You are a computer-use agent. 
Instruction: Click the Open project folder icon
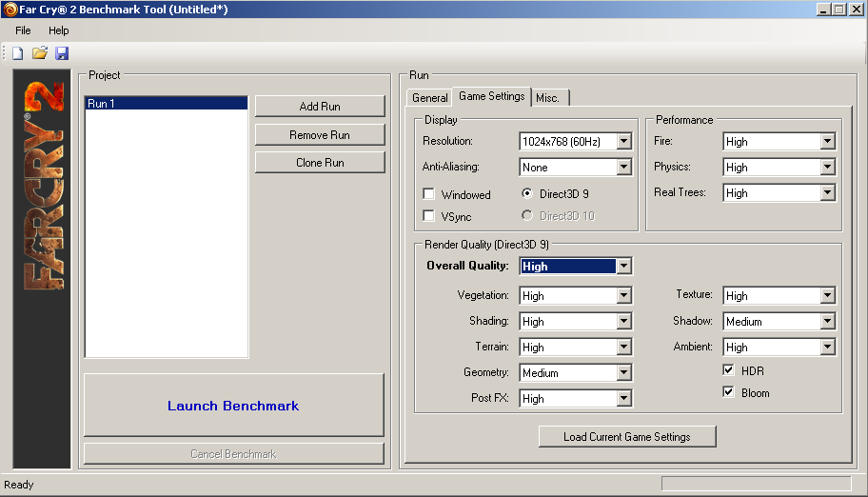point(40,53)
